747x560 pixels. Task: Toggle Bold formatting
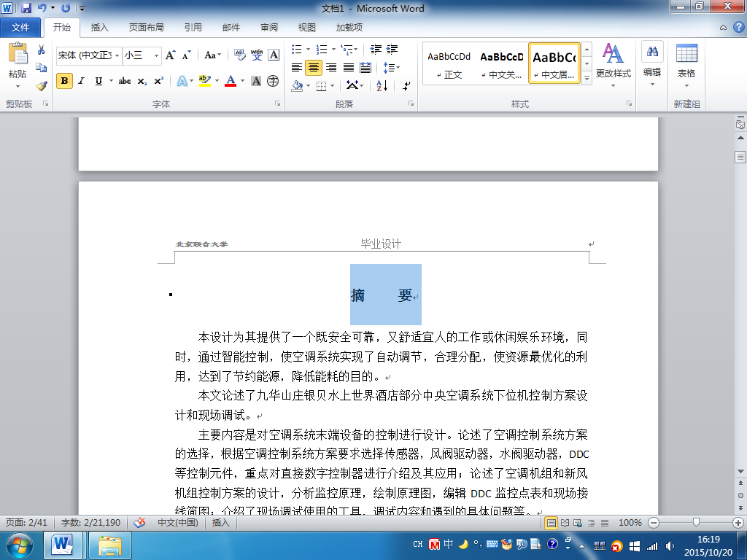pyautogui.click(x=64, y=81)
